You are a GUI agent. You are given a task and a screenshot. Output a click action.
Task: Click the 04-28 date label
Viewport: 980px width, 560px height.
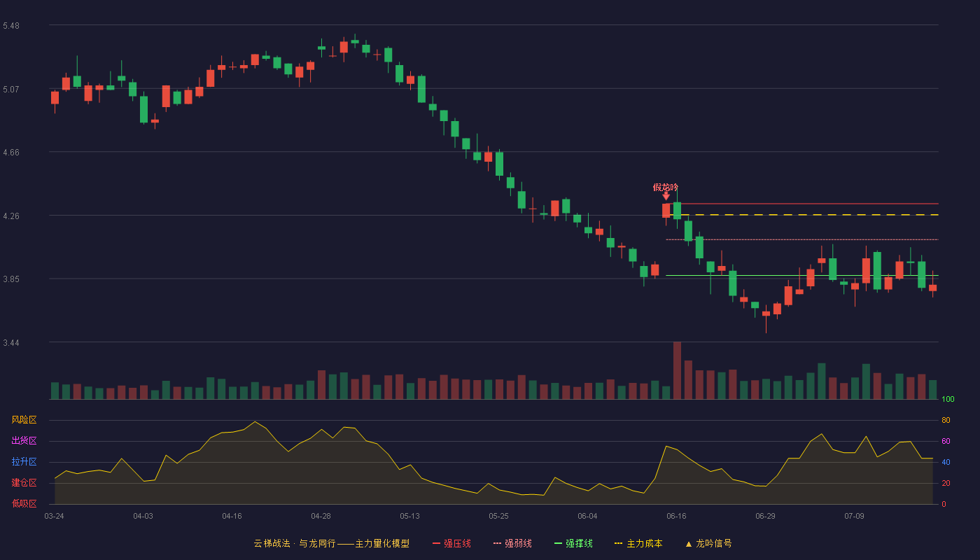(321, 516)
